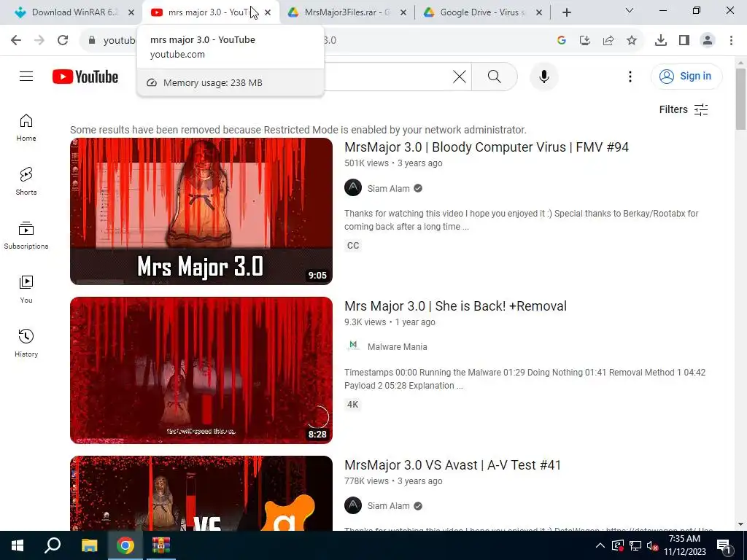Go to YouTube home via logo
Screen dimensions: 747x560
pyautogui.click(x=85, y=77)
